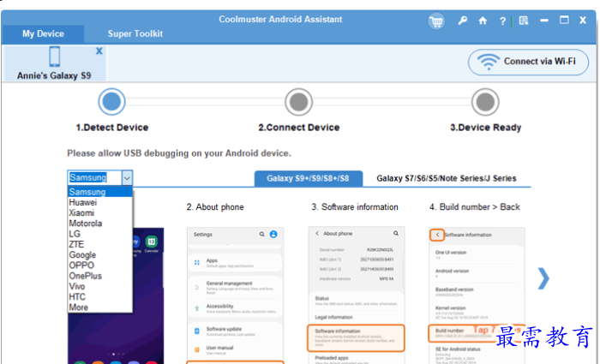Click the next arrow chevron for more steps

[543, 278]
